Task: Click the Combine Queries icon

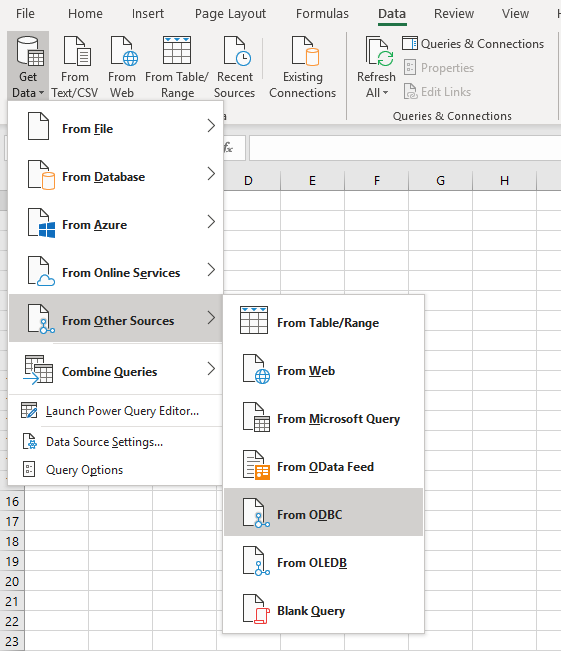Action: [38, 370]
